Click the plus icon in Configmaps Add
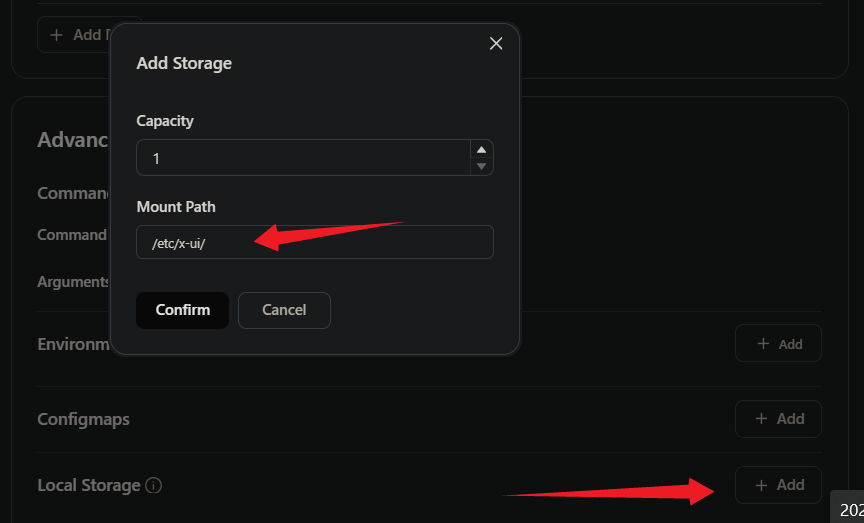864x523 pixels. click(762, 419)
